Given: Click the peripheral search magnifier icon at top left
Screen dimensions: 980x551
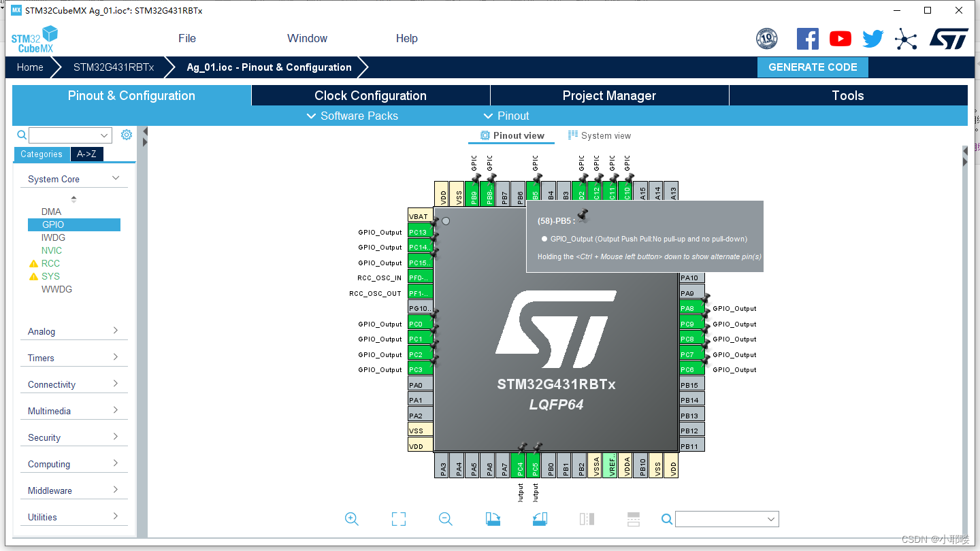Looking at the screenshot, I should click(21, 135).
